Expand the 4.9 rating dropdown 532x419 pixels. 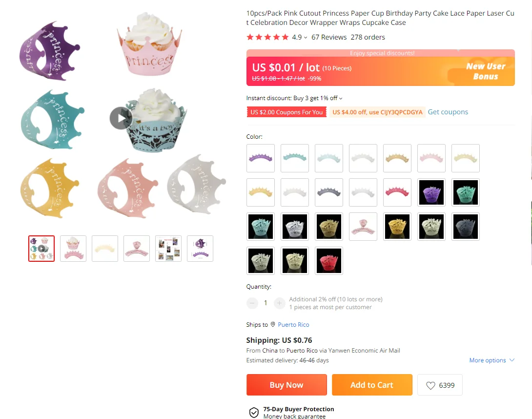point(306,37)
